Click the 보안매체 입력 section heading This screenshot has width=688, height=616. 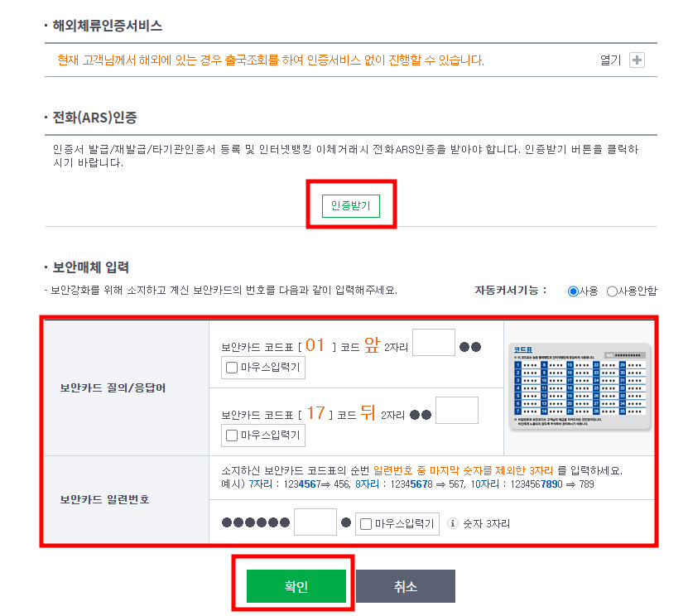tap(91, 267)
